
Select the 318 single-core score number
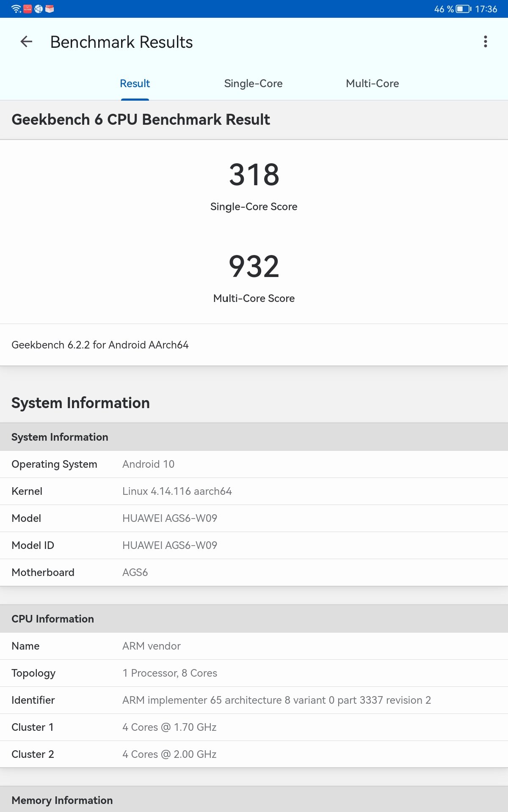tap(254, 174)
